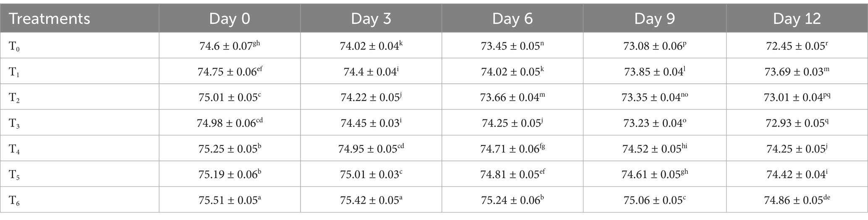
Task: Select the T5 row label
Action: (14, 175)
